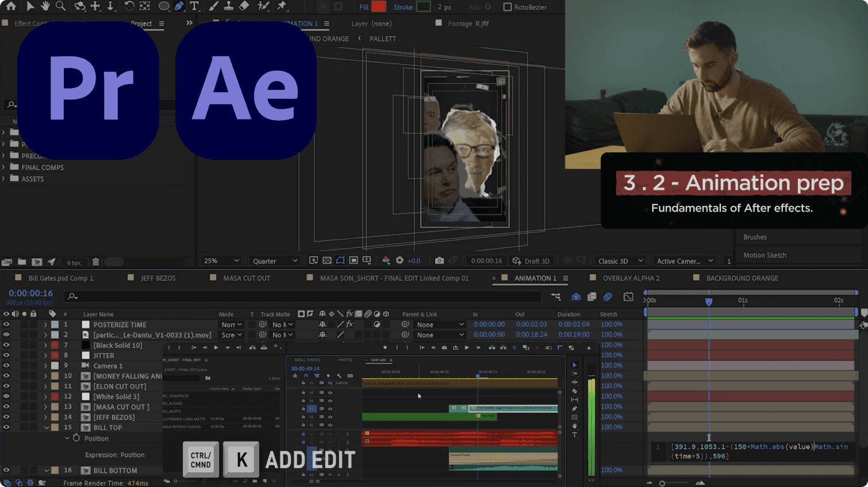Click the PALLETT breadcrumb in viewer
Image resolution: width=868 pixels, height=487 pixels.
[382, 39]
